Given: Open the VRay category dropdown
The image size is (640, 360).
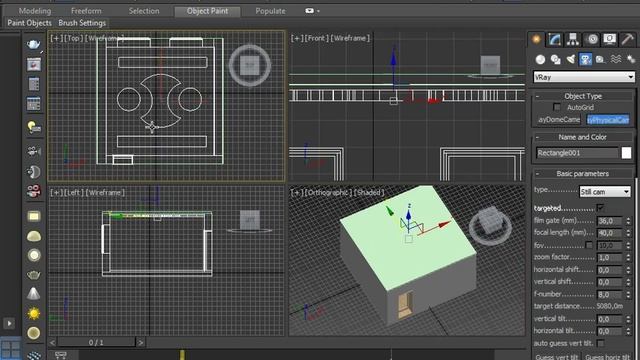Looking at the screenshot, I should tap(584, 77).
